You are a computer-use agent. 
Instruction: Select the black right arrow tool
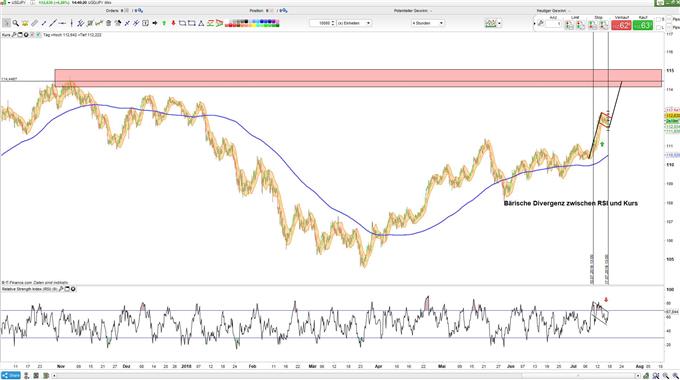coord(155,23)
